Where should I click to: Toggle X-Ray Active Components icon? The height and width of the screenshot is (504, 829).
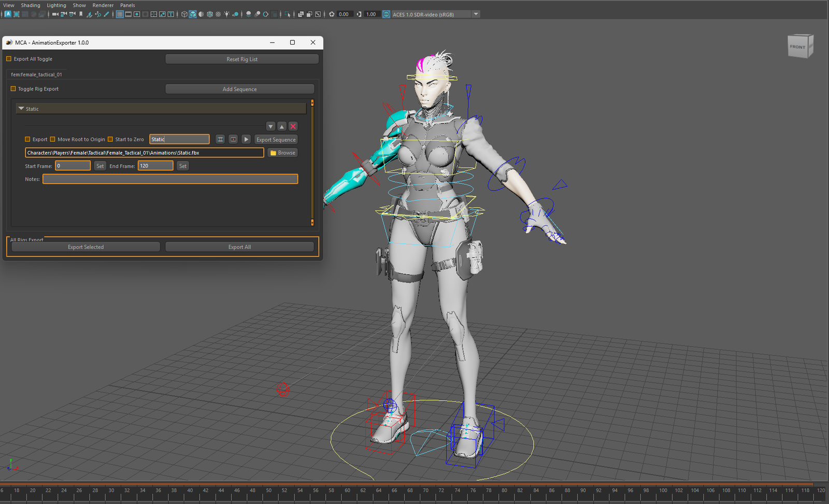click(309, 14)
